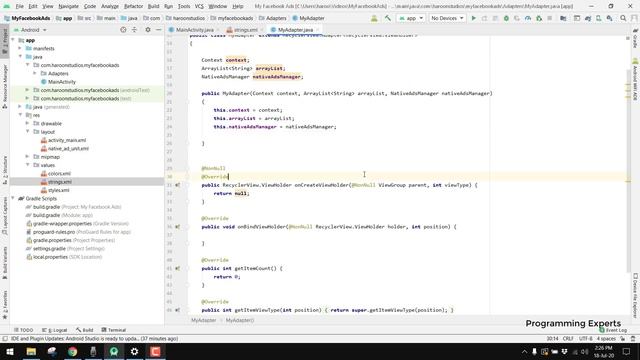Click the Search Everywhere magnifier icon

[623, 18]
